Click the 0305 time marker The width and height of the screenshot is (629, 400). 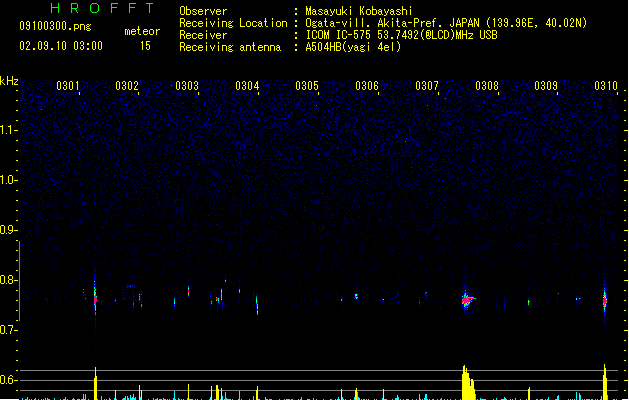[x=307, y=86]
